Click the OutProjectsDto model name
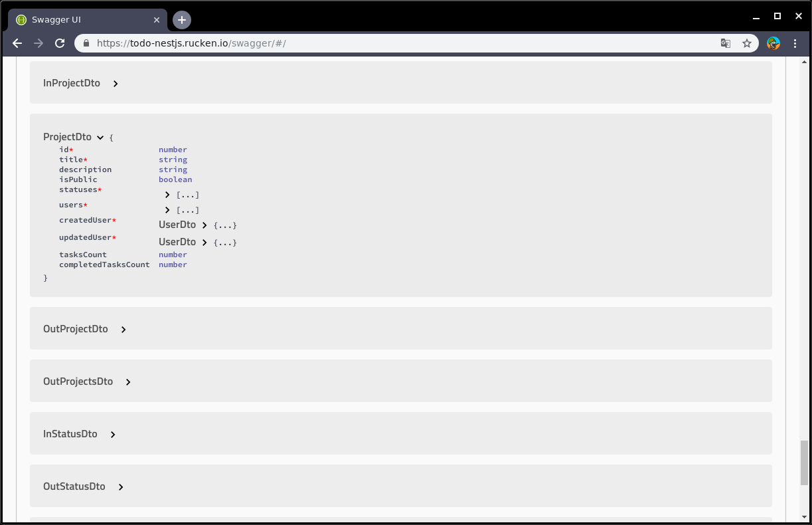The image size is (812, 525). [x=78, y=381]
